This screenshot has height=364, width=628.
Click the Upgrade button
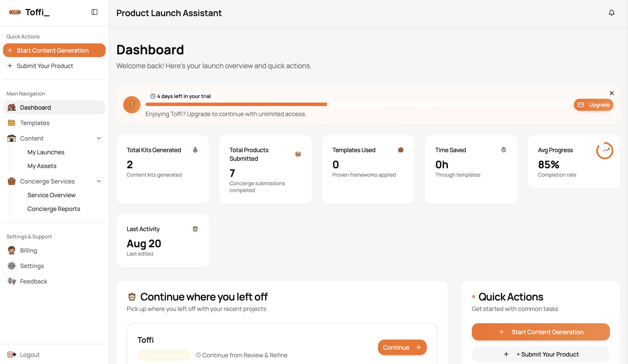click(x=593, y=105)
